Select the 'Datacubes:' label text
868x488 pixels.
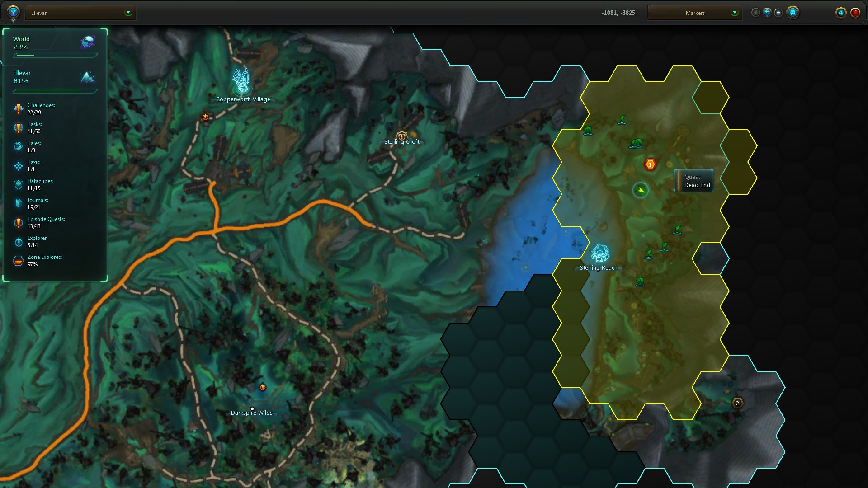pos(40,181)
